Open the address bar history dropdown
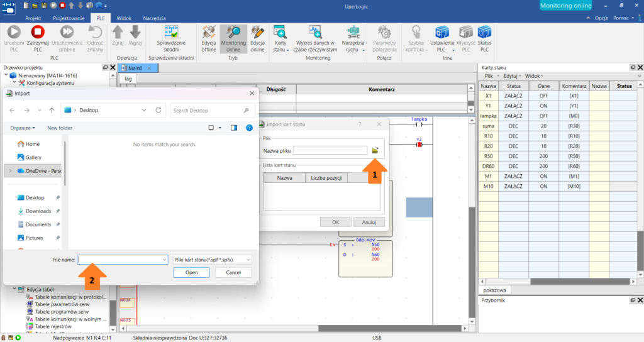Image resolution: width=644 pixels, height=342 pixels. point(144,111)
